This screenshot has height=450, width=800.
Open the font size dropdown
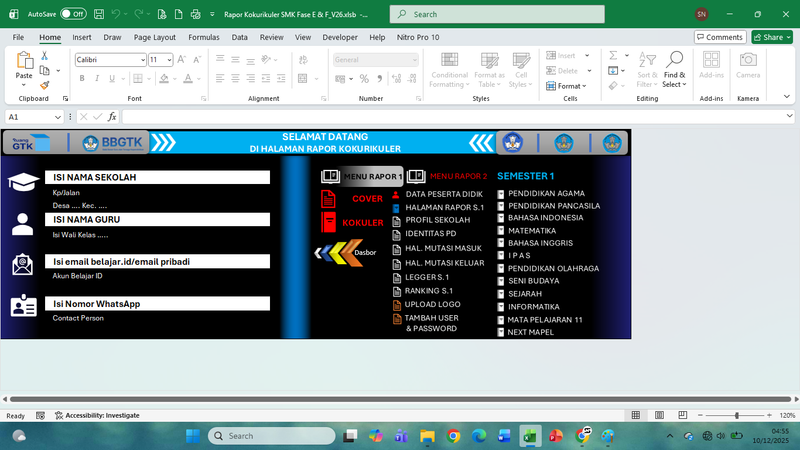[x=168, y=60]
